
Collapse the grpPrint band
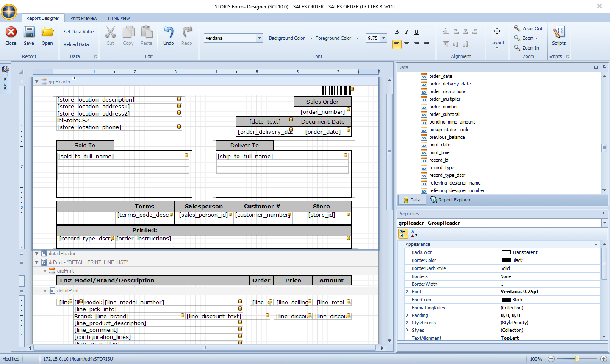click(45, 271)
